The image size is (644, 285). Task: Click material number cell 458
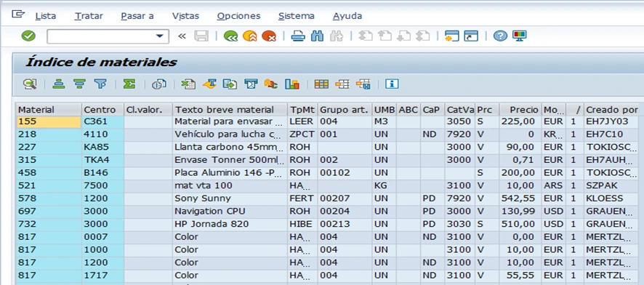pyautogui.click(x=49, y=173)
